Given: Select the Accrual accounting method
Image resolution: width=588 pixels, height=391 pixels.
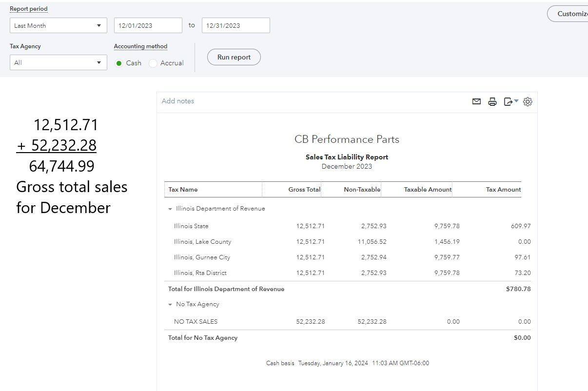Looking at the screenshot, I should pyautogui.click(x=152, y=63).
